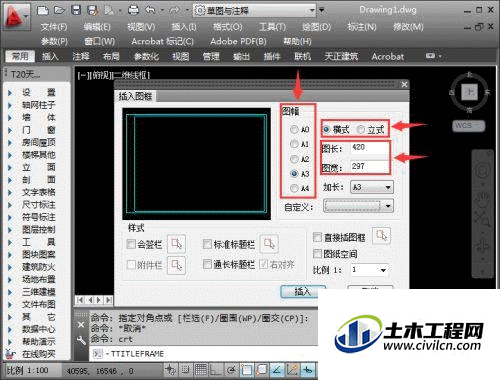The width and height of the screenshot is (500, 380).
Task: Toggle Dynamic Input icon in status bar
Action: click(x=308, y=370)
